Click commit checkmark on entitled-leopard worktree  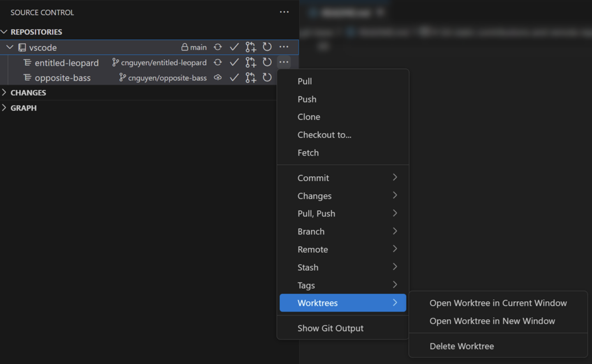[x=234, y=62]
